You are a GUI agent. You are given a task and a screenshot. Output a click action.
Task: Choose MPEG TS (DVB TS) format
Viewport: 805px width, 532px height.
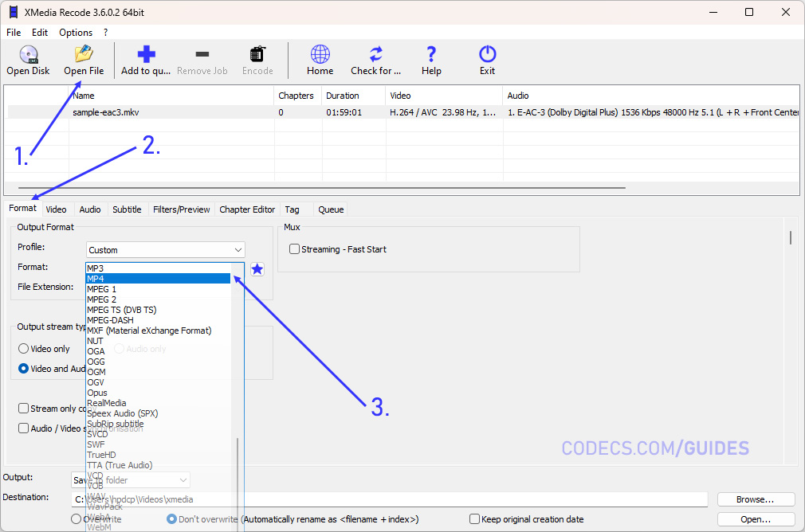click(158, 310)
